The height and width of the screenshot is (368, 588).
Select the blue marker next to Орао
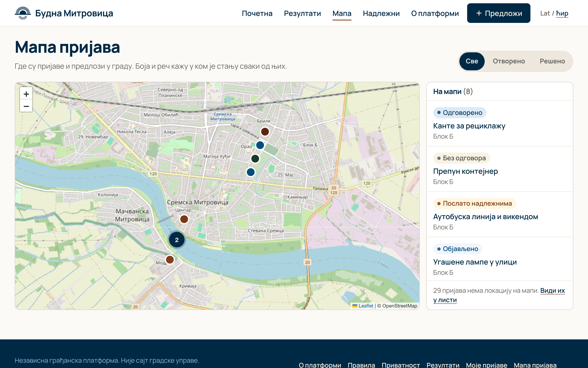click(260, 145)
